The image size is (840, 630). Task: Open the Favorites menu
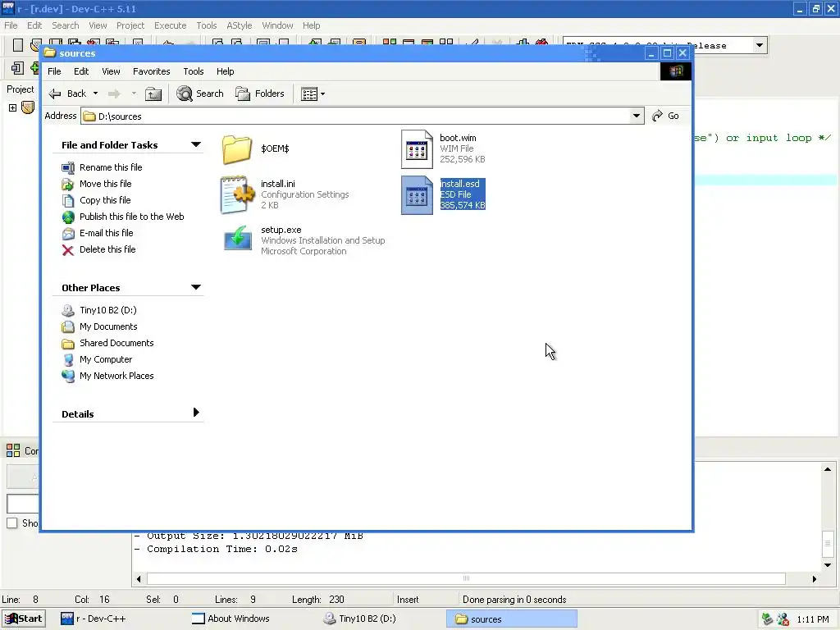pyautogui.click(x=151, y=71)
